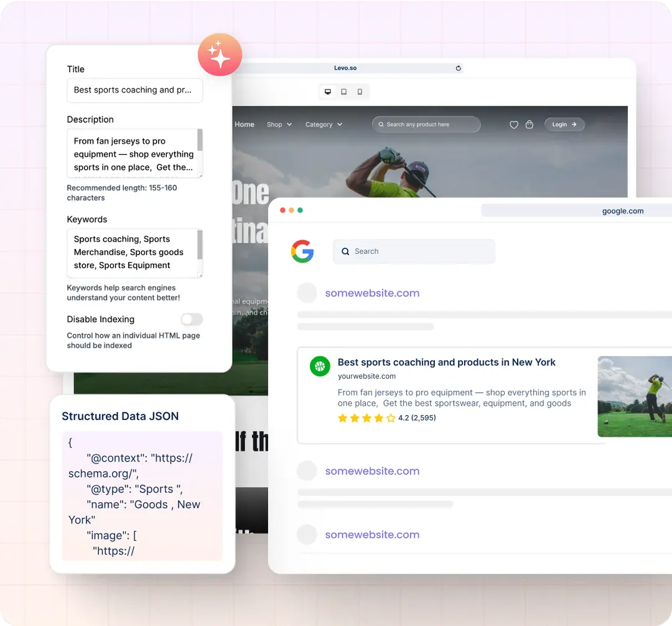Switch to desktop preview device
The image size is (672, 626).
pos(328,91)
